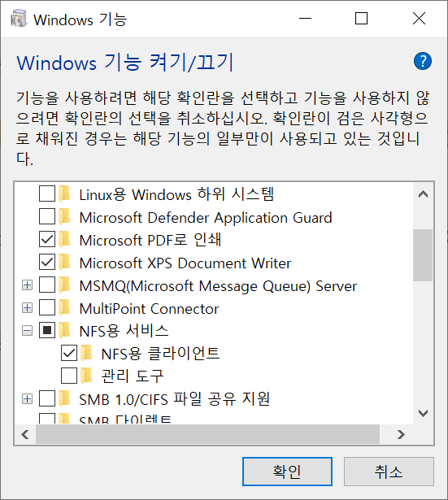Click folder icon beside MultiPoint Connector
448x500 pixels.
(65, 307)
